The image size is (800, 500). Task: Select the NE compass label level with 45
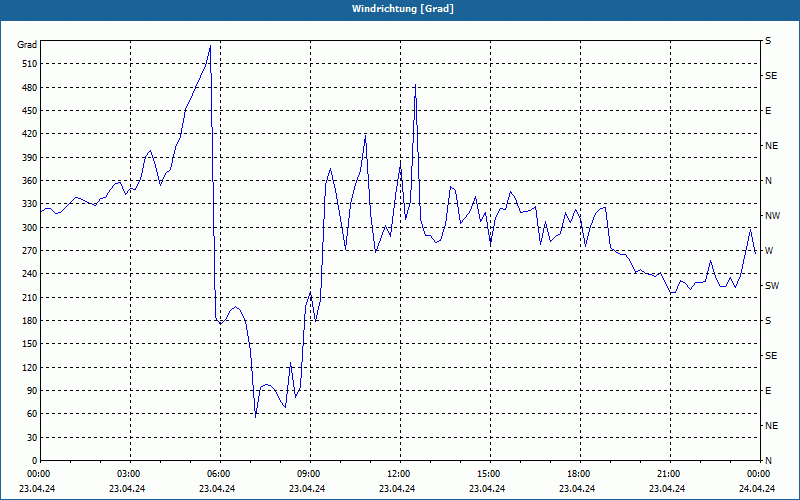[771, 426]
